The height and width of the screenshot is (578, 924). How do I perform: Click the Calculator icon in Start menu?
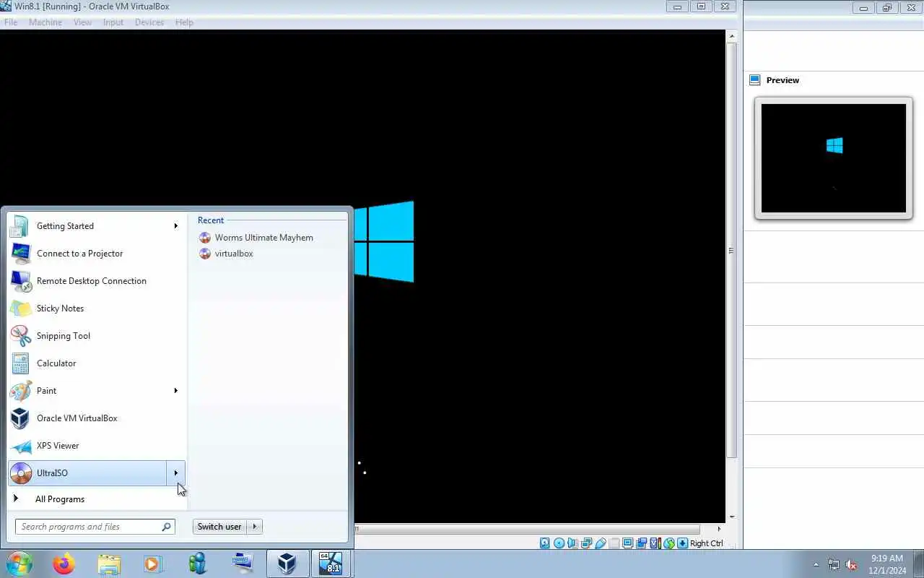click(21, 363)
